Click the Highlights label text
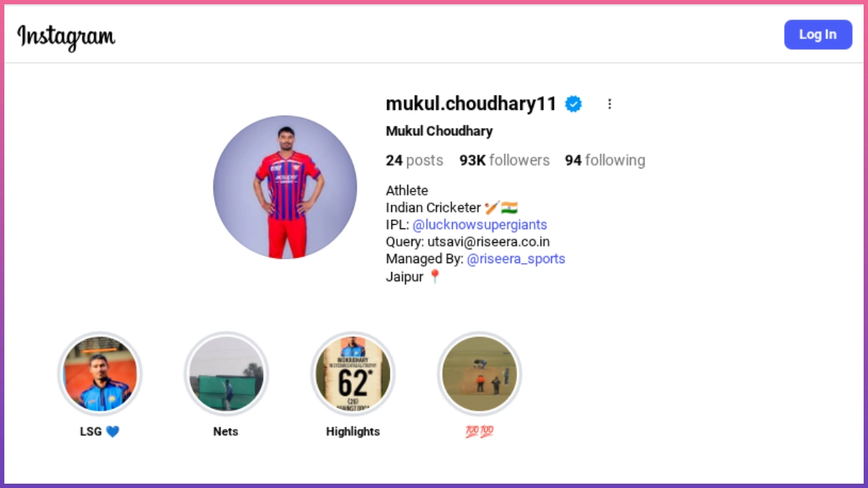This screenshot has width=868, height=488. pyautogui.click(x=353, y=432)
